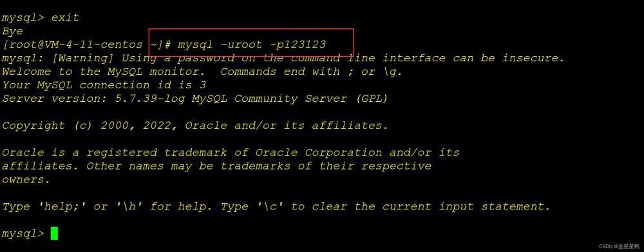Click Oracle Corporation in trademark notice

(319, 153)
